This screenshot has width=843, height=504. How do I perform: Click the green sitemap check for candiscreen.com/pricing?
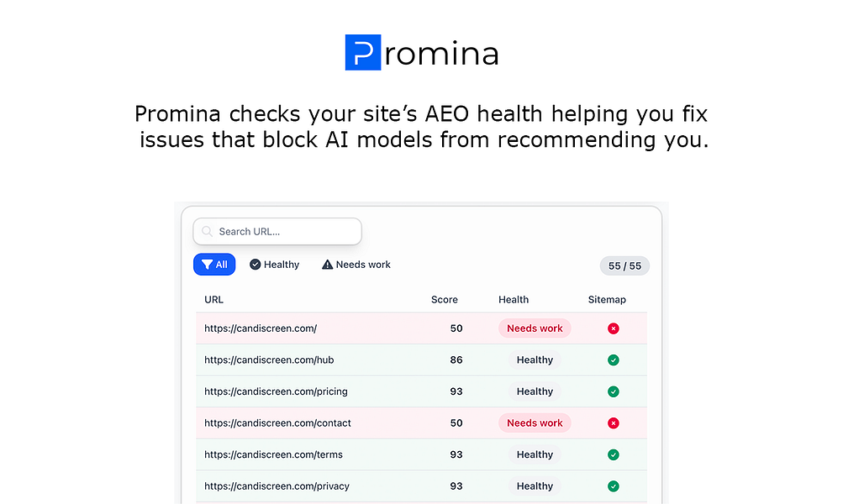613,391
